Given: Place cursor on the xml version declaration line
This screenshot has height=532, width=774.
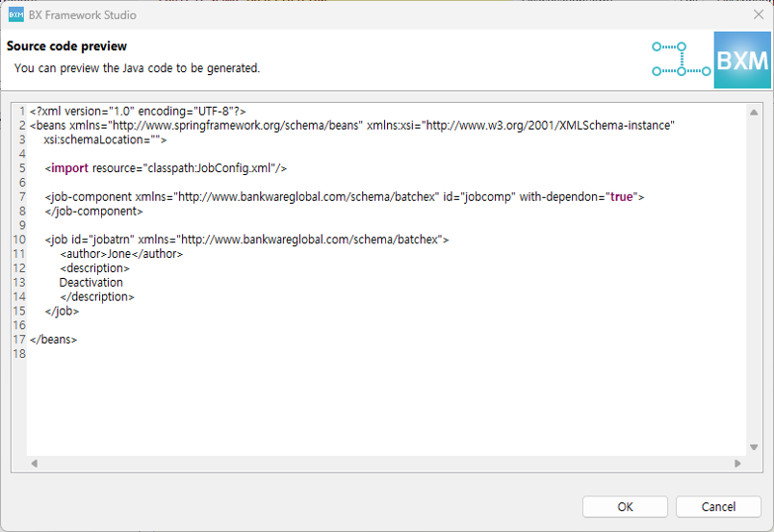Looking at the screenshot, I should pos(138,112).
